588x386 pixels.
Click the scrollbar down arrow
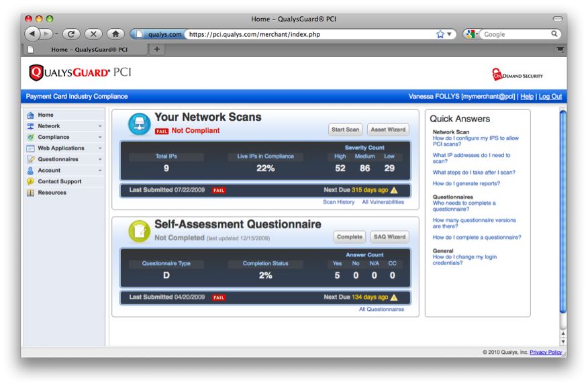(562, 342)
